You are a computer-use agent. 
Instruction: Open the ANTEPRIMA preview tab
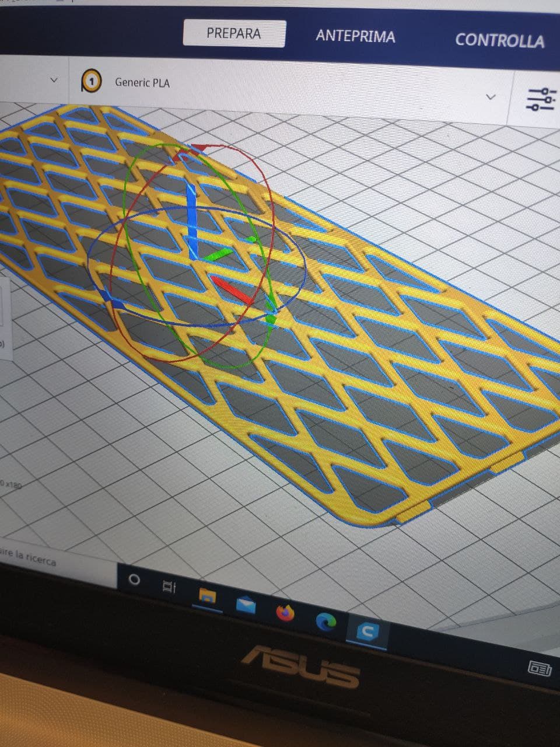tap(355, 36)
